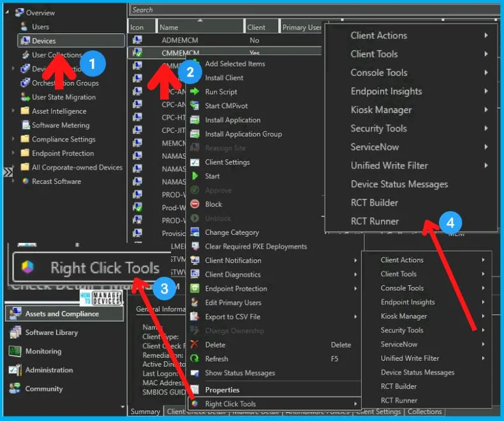Click the "No" client value for ADMEMCM
This screenshot has height=421, width=504.
(x=255, y=40)
